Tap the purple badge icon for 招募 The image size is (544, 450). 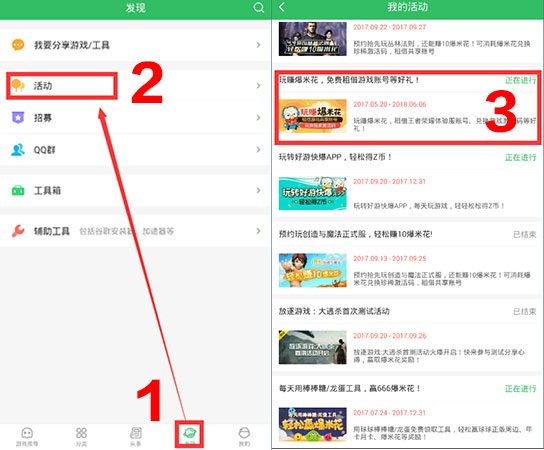(x=18, y=118)
